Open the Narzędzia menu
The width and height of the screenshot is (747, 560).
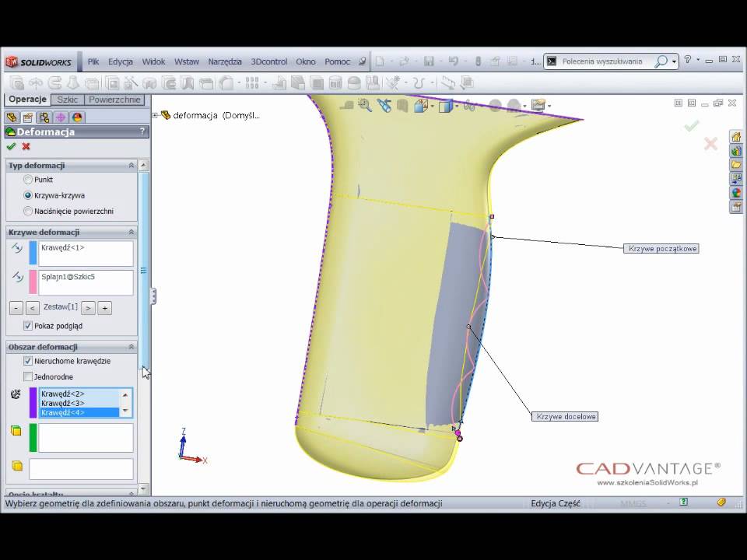click(x=225, y=61)
